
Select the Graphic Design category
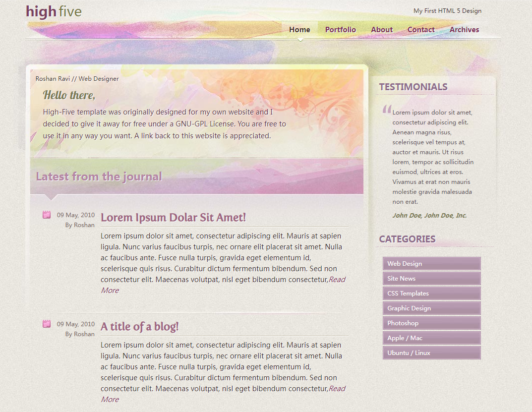pos(431,308)
